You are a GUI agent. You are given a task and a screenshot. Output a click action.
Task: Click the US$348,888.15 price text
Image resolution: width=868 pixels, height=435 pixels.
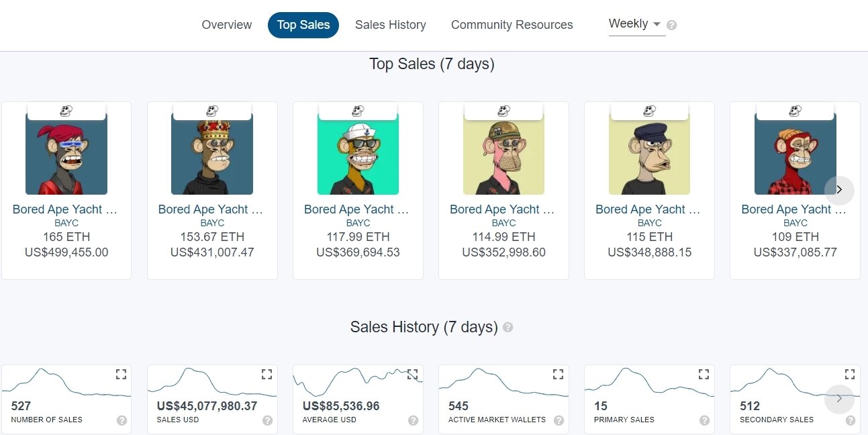649,252
